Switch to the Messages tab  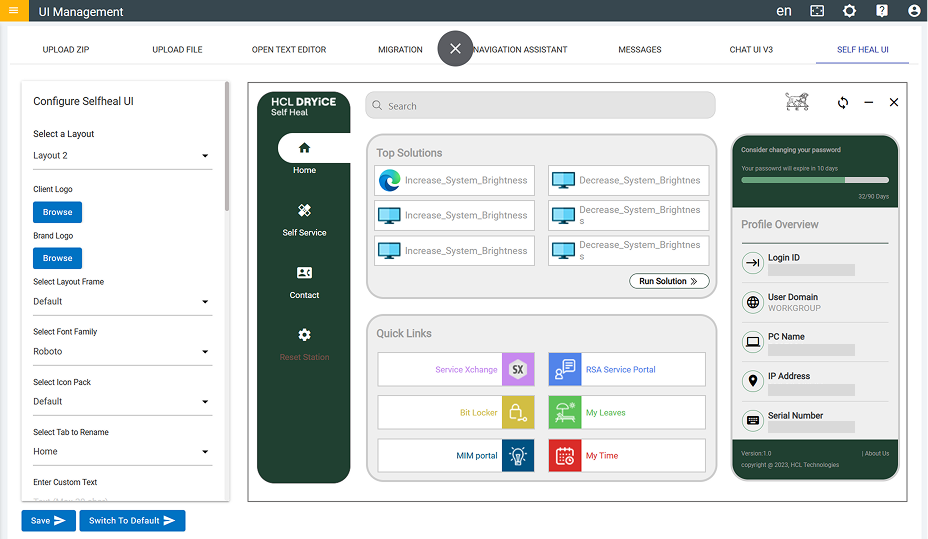[640, 50]
